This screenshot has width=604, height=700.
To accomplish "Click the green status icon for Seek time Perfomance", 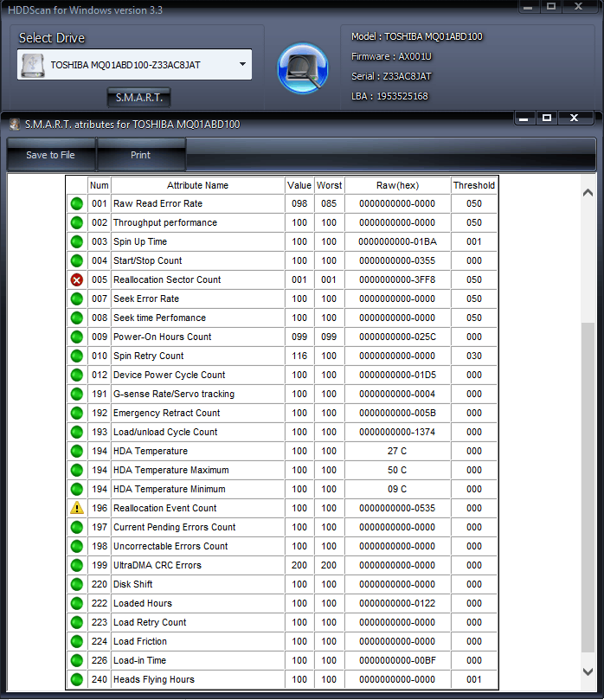I will pyautogui.click(x=77, y=318).
